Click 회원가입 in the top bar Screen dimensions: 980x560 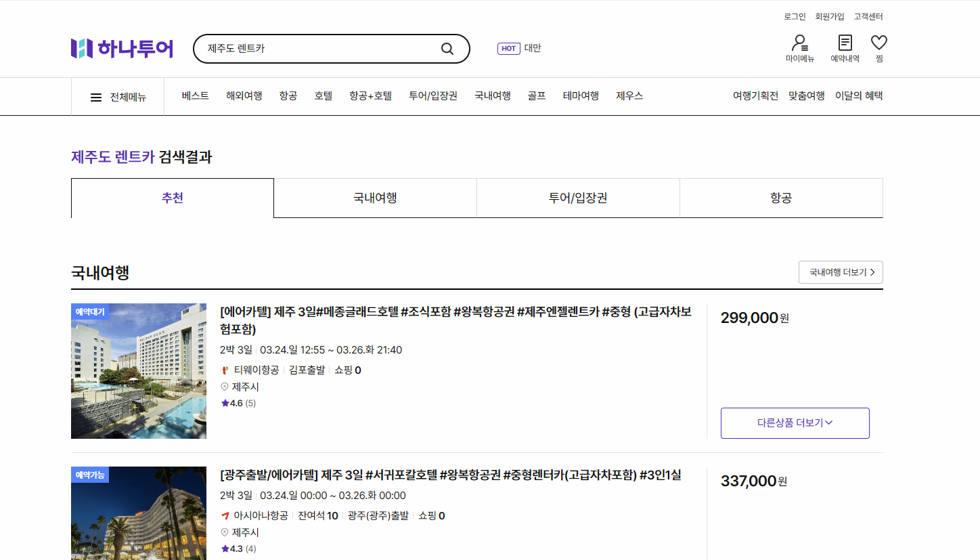click(828, 16)
